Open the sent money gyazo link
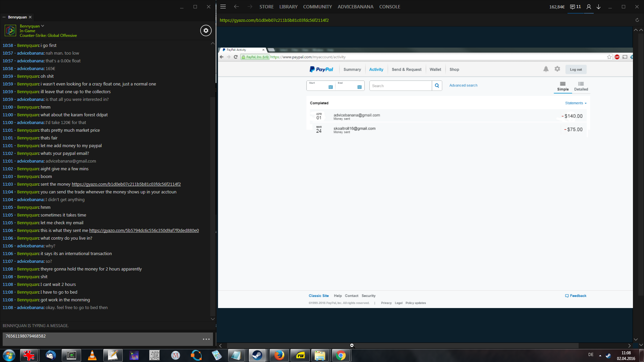 pyautogui.click(x=126, y=184)
